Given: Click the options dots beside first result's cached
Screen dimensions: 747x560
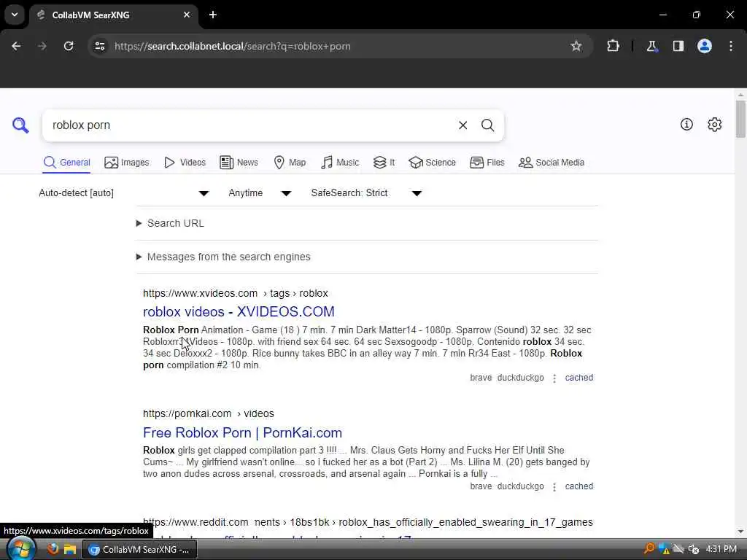Looking at the screenshot, I should (554, 378).
